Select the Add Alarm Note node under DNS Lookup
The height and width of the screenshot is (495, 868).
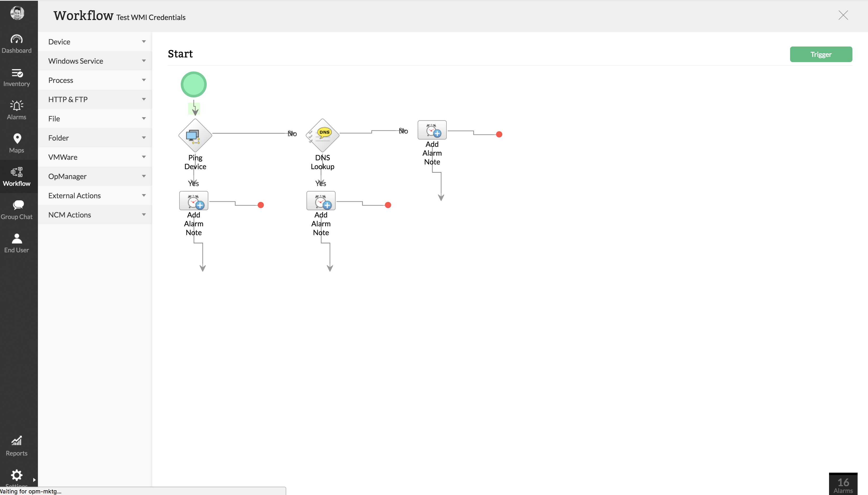(321, 201)
